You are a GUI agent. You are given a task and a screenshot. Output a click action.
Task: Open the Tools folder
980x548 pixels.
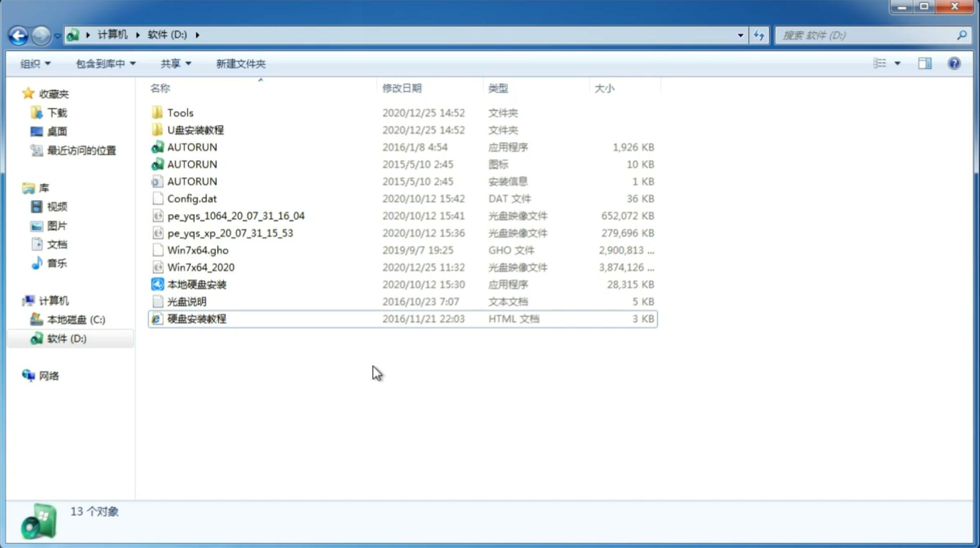click(180, 112)
